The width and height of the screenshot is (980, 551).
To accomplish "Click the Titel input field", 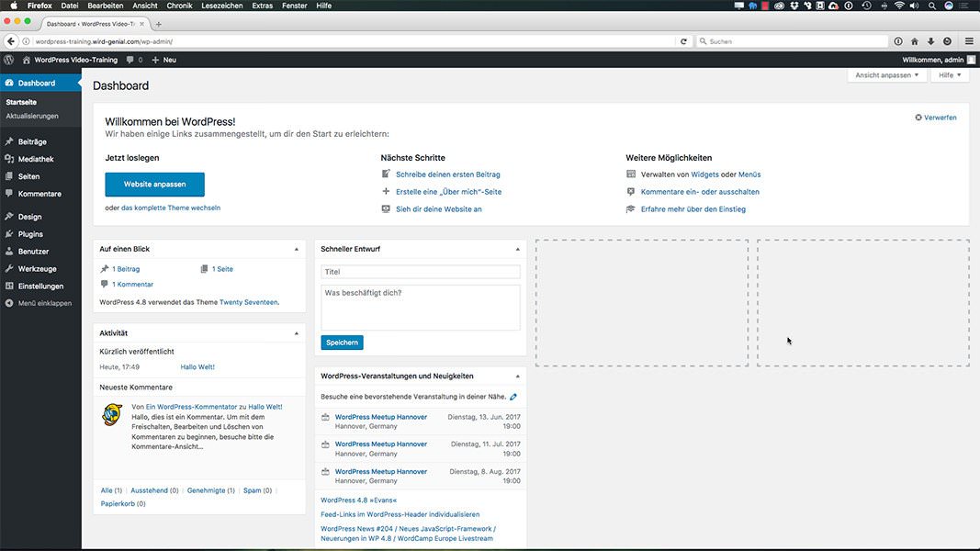I will [x=420, y=272].
